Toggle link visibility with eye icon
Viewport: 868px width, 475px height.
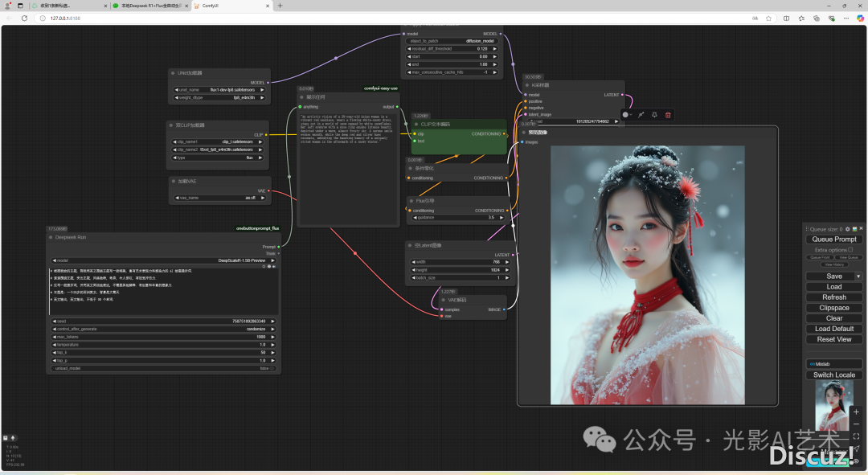click(x=856, y=461)
